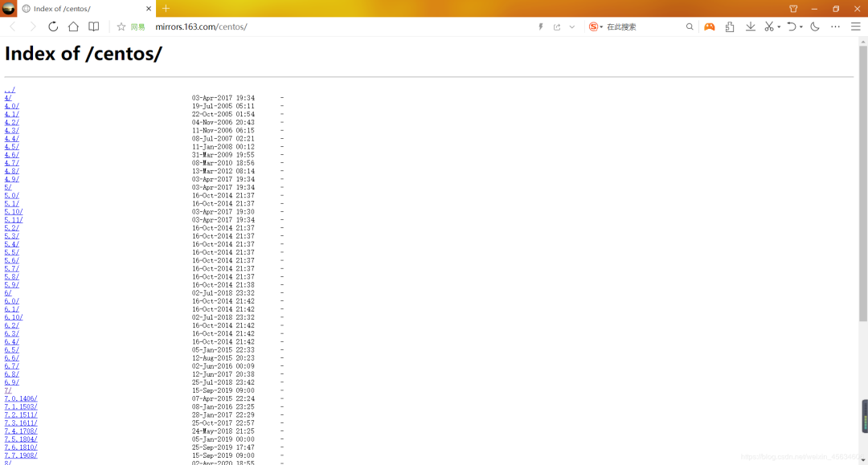This screenshot has height=465, width=868.
Task: Open the 7.0.1406/ directory link
Action: pos(21,398)
